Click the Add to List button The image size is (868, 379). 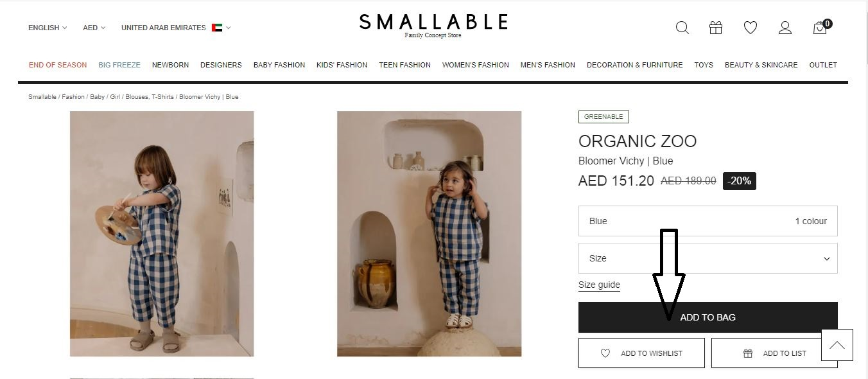pyautogui.click(x=774, y=353)
